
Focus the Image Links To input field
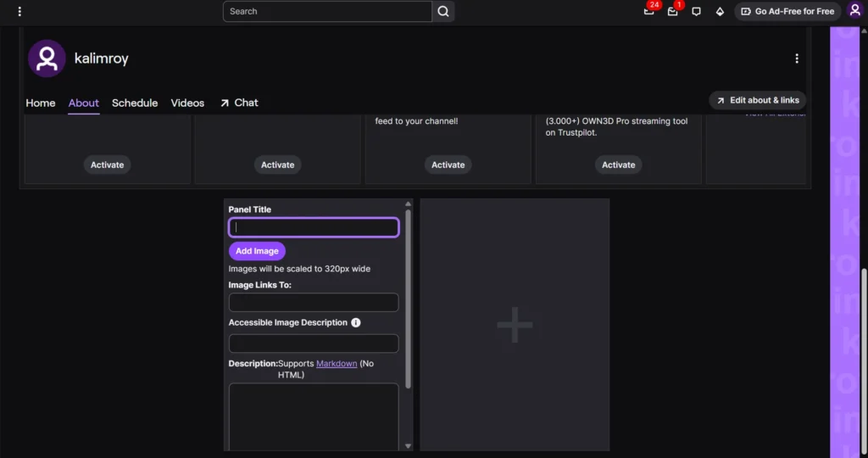pyautogui.click(x=314, y=303)
